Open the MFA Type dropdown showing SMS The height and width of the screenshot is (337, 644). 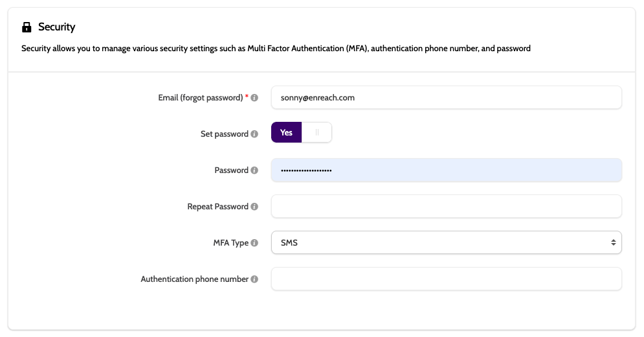pyautogui.click(x=447, y=242)
